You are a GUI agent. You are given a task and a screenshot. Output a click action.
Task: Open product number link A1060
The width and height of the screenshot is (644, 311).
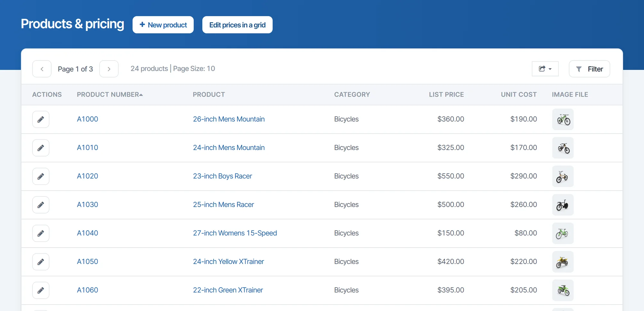(x=87, y=290)
